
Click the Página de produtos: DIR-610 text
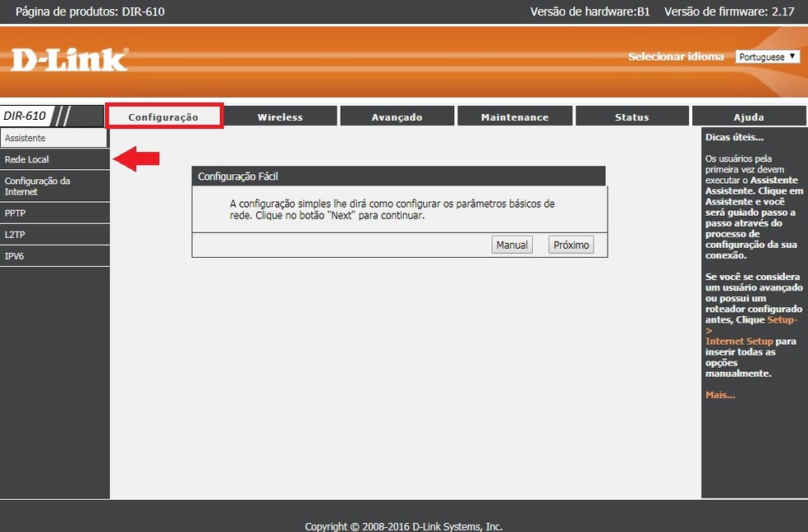[90, 11]
